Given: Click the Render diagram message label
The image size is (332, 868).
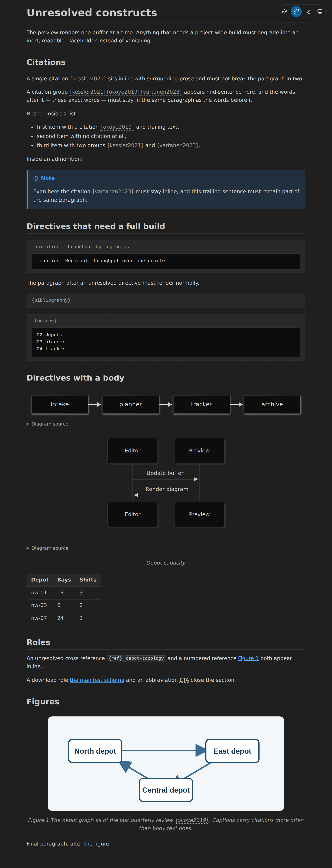Looking at the screenshot, I should point(167,489).
